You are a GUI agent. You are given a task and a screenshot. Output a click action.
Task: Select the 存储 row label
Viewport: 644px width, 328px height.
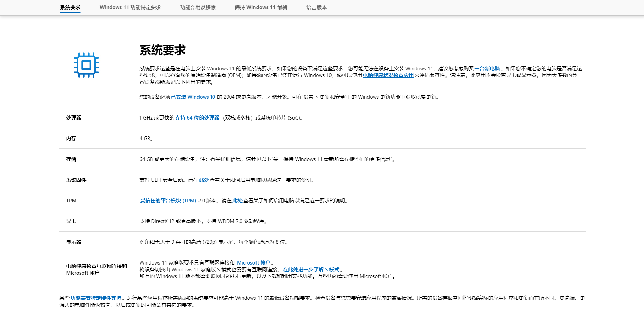point(71,159)
